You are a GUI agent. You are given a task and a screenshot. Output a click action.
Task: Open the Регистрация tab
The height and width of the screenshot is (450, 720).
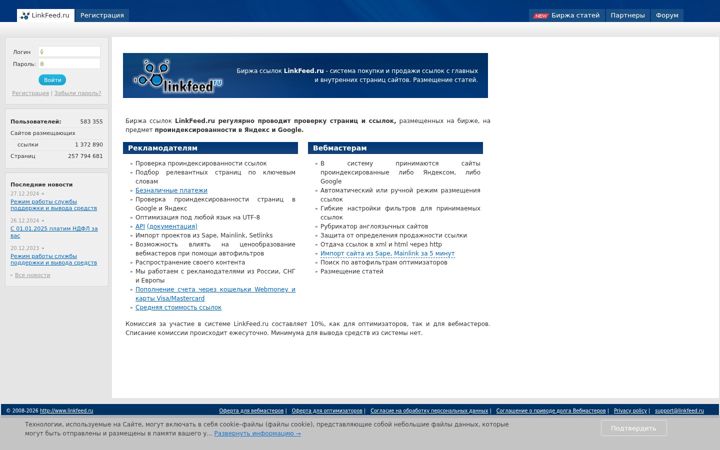[x=102, y=15]
